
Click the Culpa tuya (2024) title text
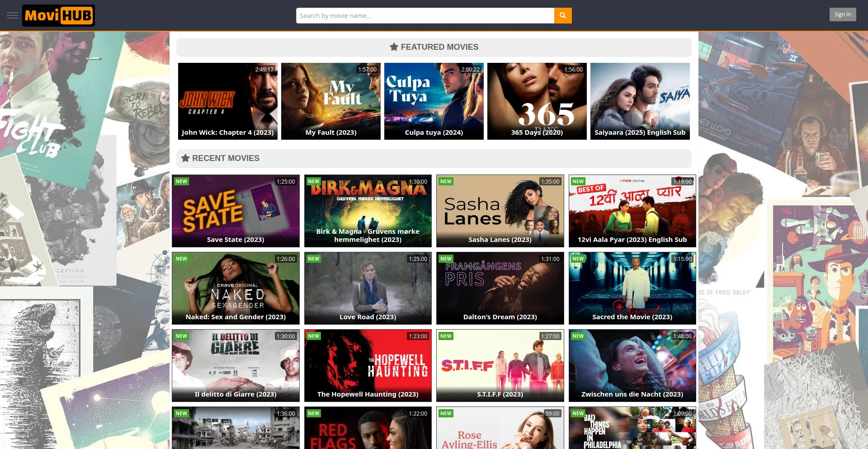click(434, 132)
